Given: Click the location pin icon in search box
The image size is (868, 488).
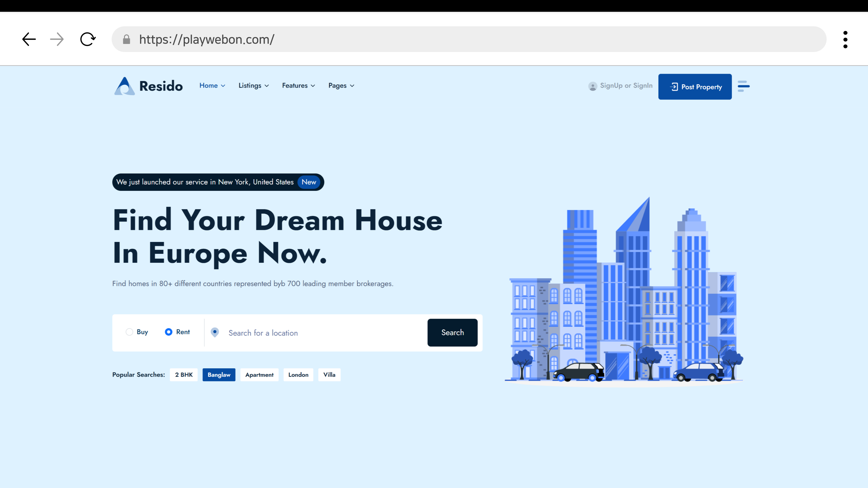Looking at the screenshot, I should click(x=215, y=332).
